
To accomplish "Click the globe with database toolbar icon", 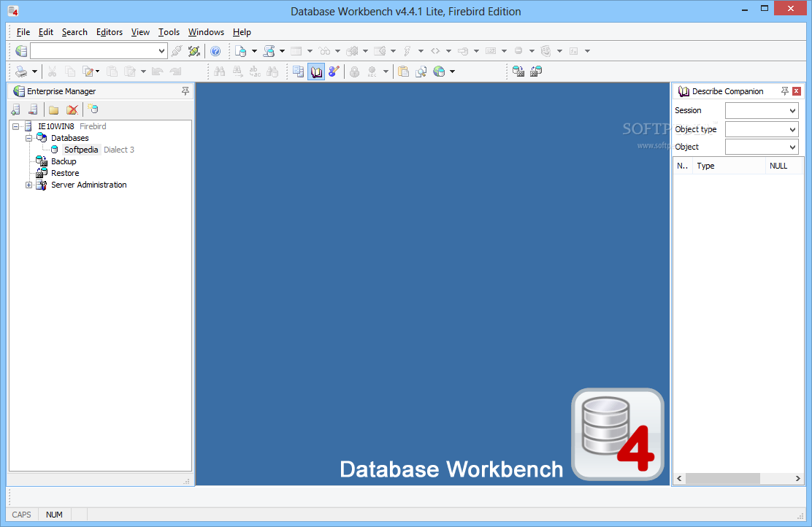I will [439, 72].
